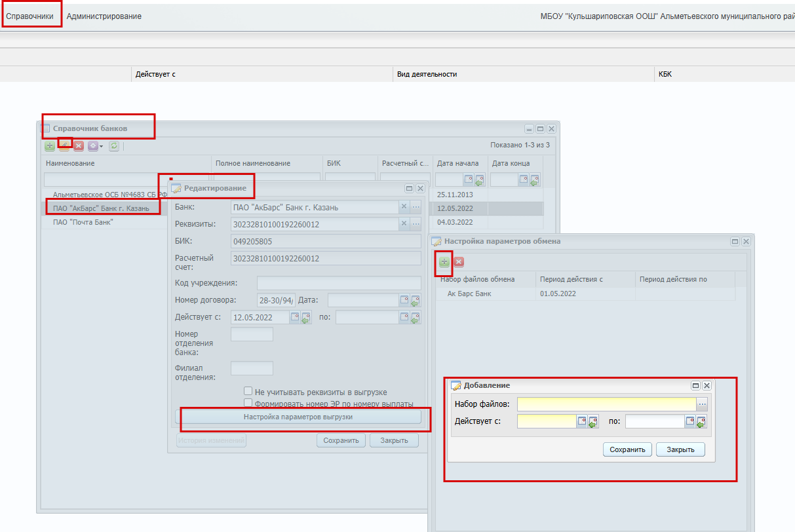Viewport: 795px width, 532px height.
Task: Enable Не учитывать реквизиты в выгрузке checkbox
Action: 248,391
